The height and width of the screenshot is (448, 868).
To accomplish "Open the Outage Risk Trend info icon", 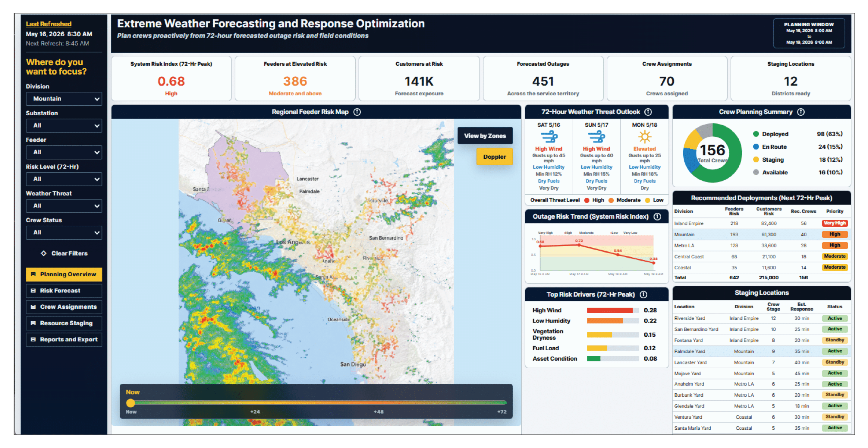I will pos(657,217).
